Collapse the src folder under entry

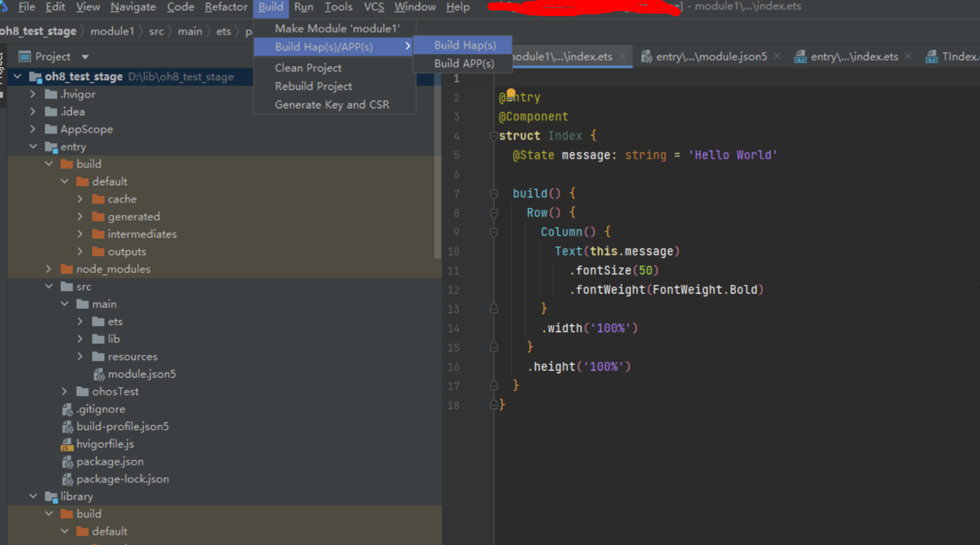[x=49, y=287]
